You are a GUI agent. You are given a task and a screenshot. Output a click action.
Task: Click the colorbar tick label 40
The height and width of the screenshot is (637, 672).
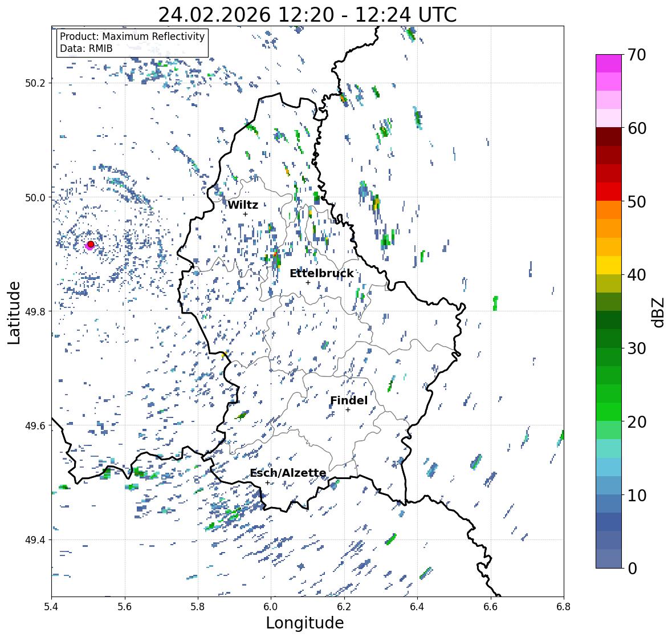pos(637,275)
